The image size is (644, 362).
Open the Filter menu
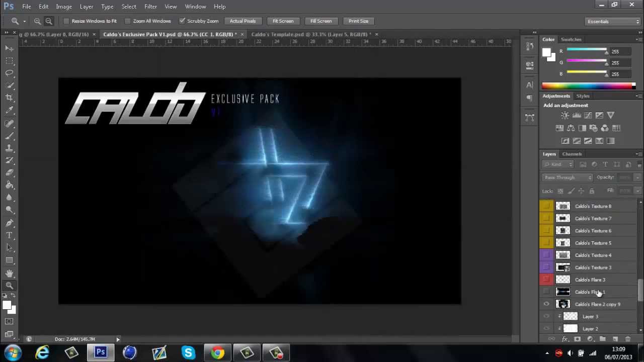pos(150,7)
